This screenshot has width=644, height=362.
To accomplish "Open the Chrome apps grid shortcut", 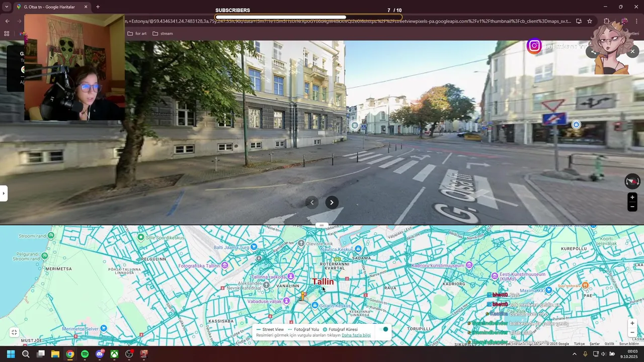I will (x=7, y=34).
